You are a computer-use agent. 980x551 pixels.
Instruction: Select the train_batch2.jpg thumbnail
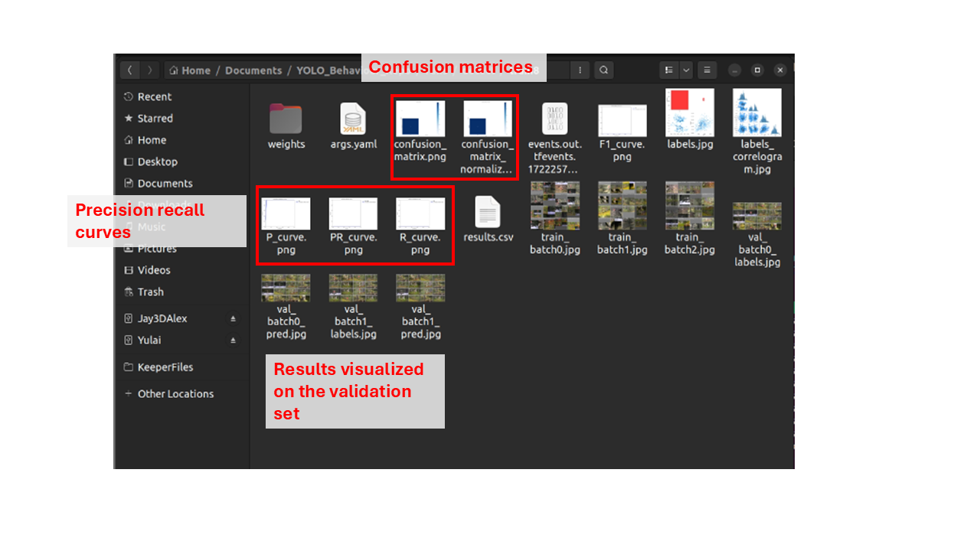click(x=690, y=206)
